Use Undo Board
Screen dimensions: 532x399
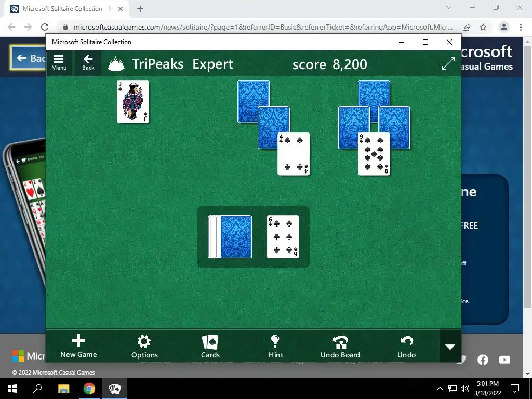click(340, 346)
